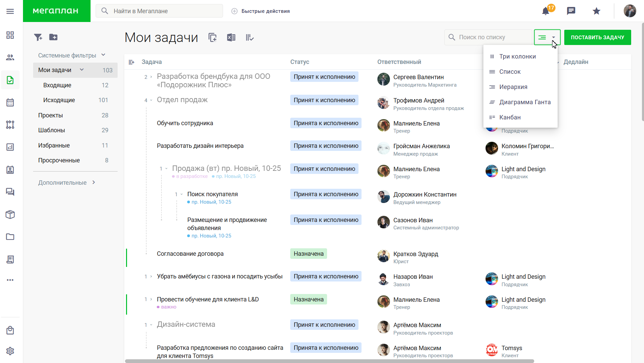The height and width of the screenshot is (363, 644).
Task: Configure table columns icon
Action: (x=131, y=62)
